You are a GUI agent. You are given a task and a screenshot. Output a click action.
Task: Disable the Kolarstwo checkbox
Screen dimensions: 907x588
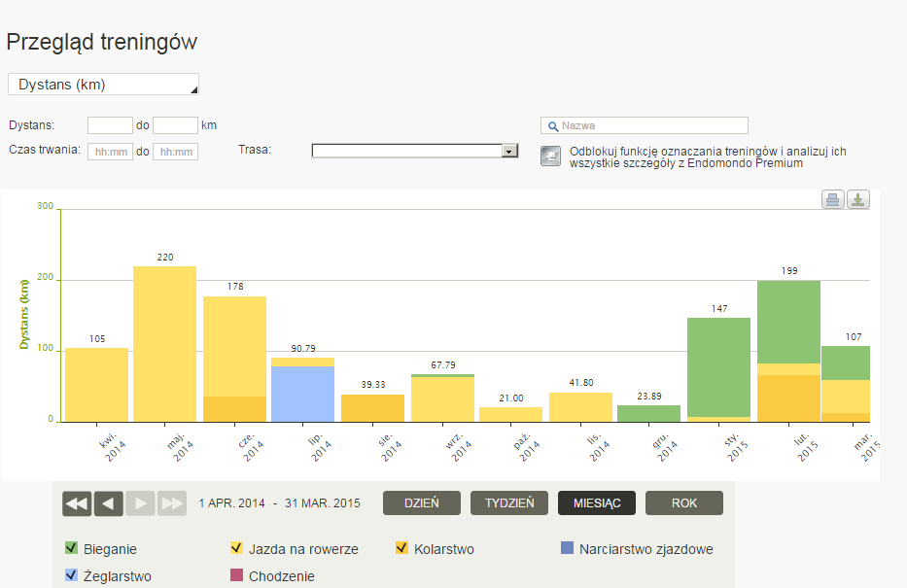click(401, 548)
